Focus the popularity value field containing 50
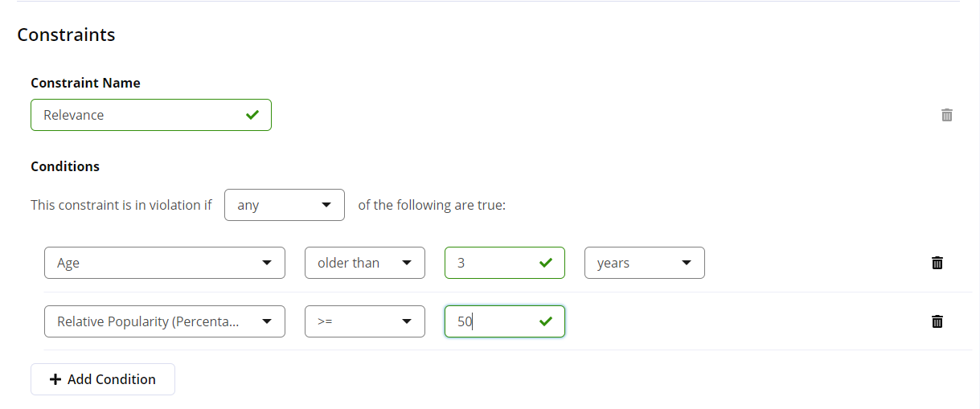Viewport: 980px width, 409px height. [505, 321]
